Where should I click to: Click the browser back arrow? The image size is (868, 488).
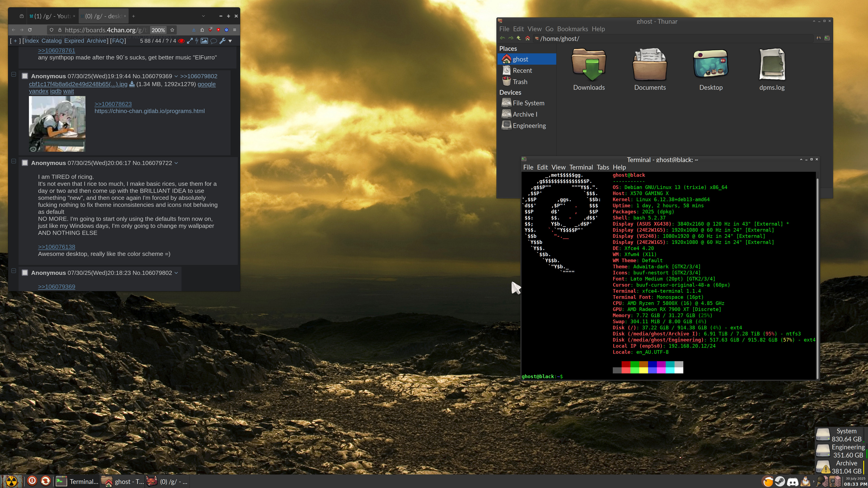click(x=14, y=30)
